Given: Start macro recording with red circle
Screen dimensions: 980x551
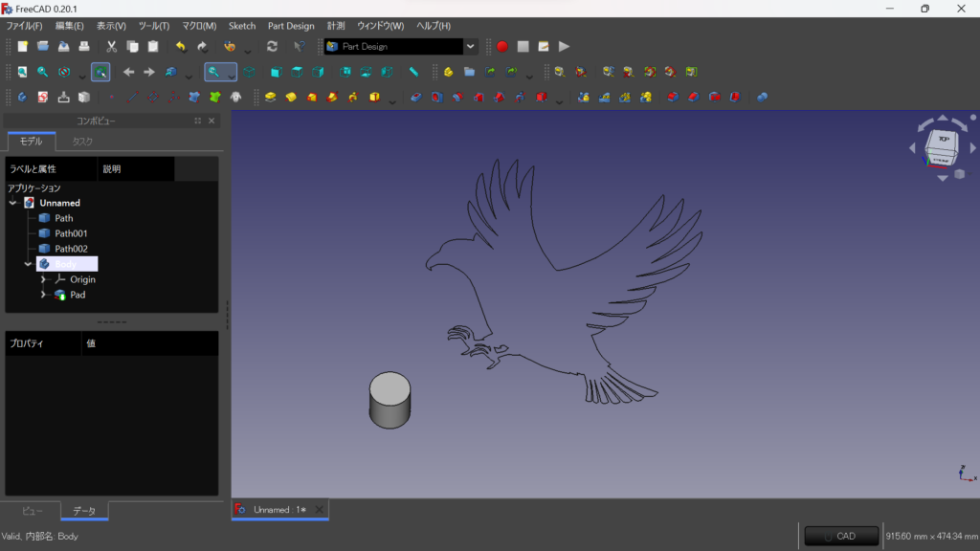Looking at the screenshot, I should (501, 47).
